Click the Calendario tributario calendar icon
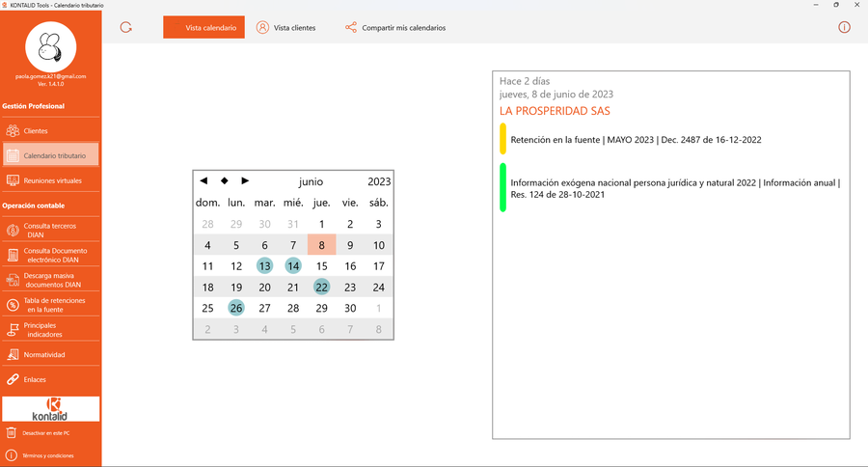Screen dimensions: 868x467 click(x=13, y=155)
